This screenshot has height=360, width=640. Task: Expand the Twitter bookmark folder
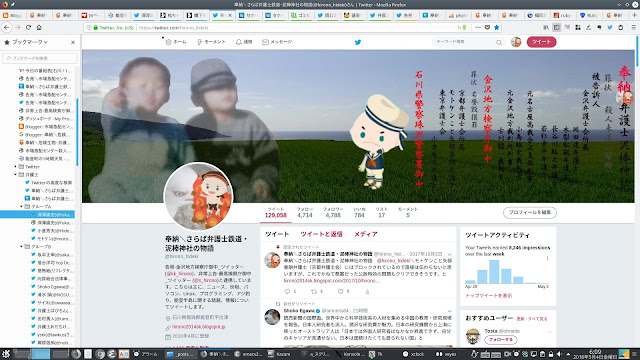[x=16, y=167]
